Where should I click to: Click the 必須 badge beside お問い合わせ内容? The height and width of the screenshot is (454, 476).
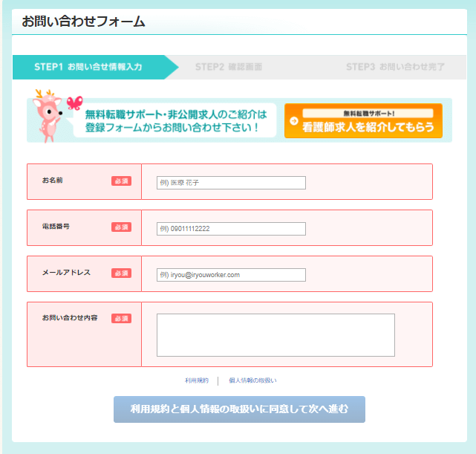[x=122, y=318]
